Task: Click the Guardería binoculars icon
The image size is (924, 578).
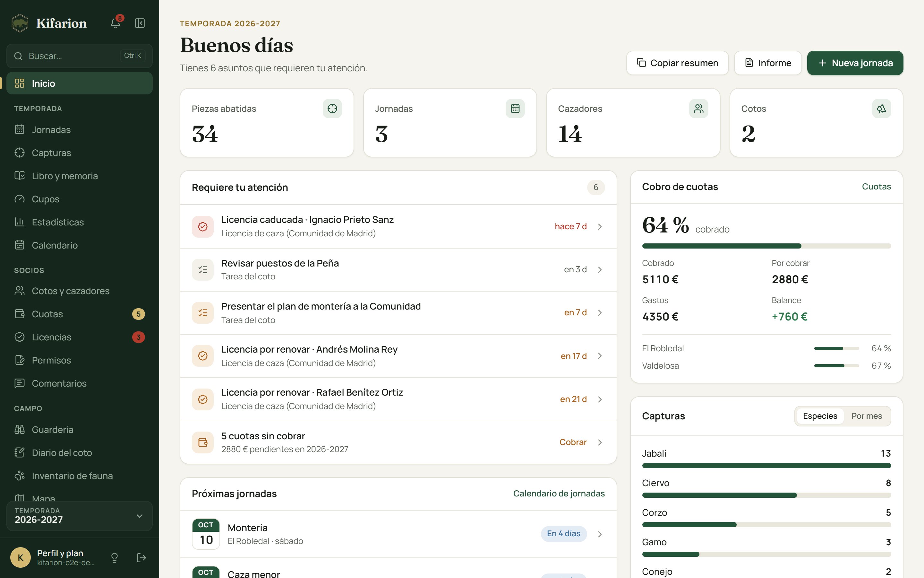Action: pos(20,430)
